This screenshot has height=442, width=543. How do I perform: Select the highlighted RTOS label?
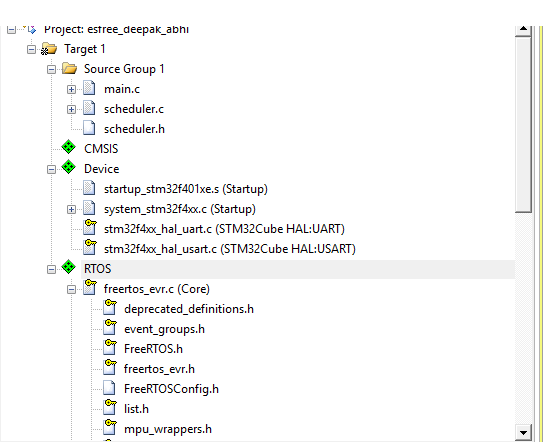pos(98,269)
